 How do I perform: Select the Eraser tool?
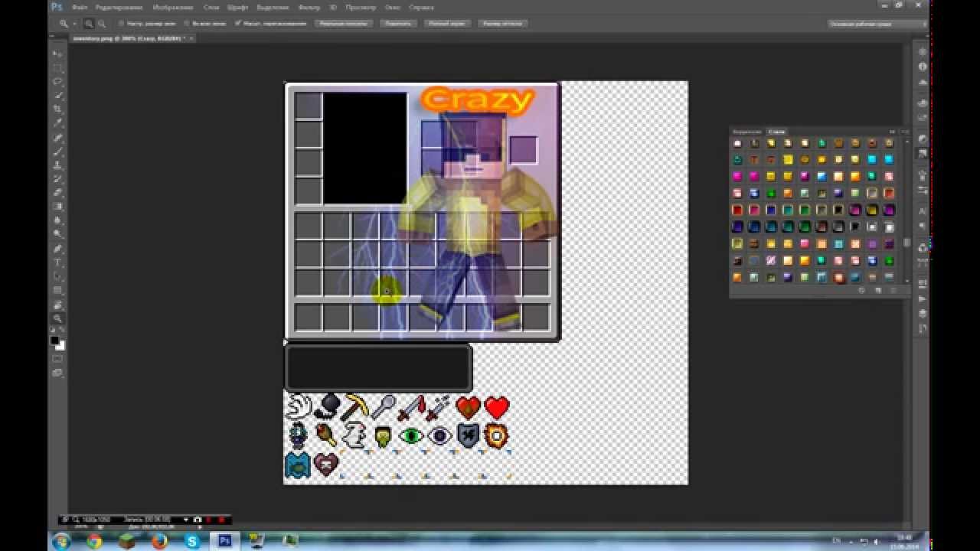coord(57,193)
